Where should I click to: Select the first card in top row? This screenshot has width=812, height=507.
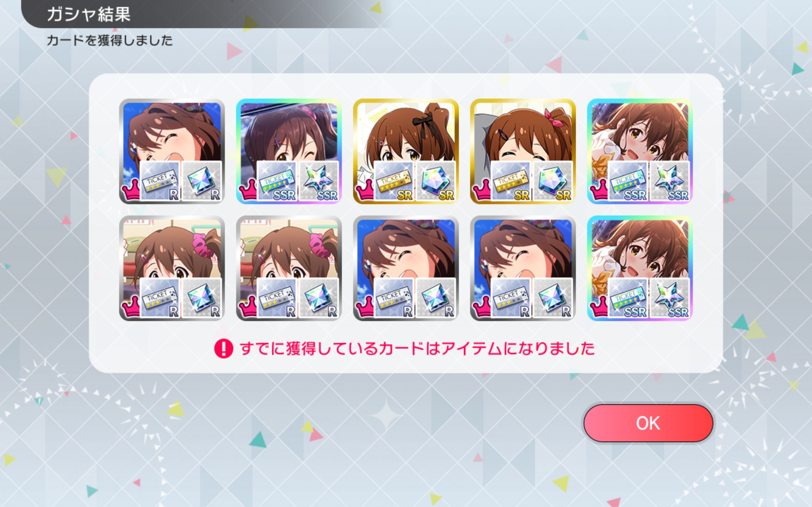pos(172,151)
